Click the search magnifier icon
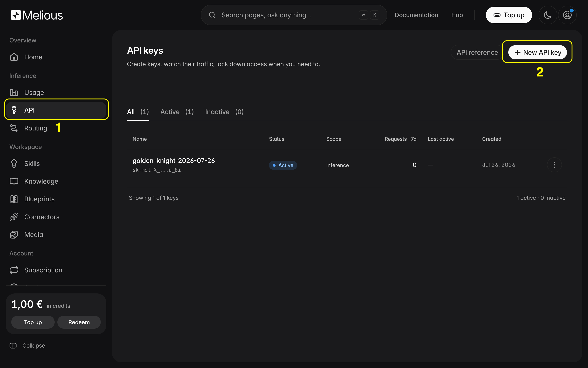Screen dimensions: 588x368 coord(212,15)
